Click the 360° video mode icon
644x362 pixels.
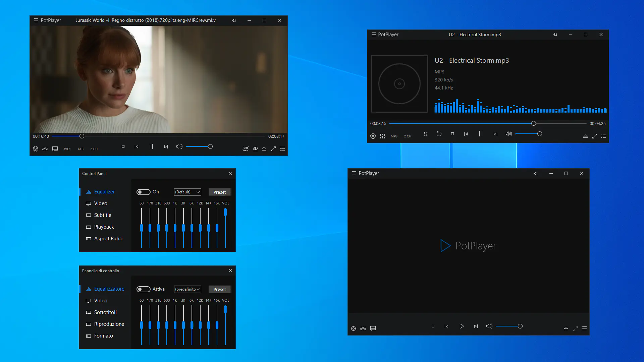pos(246,148)
